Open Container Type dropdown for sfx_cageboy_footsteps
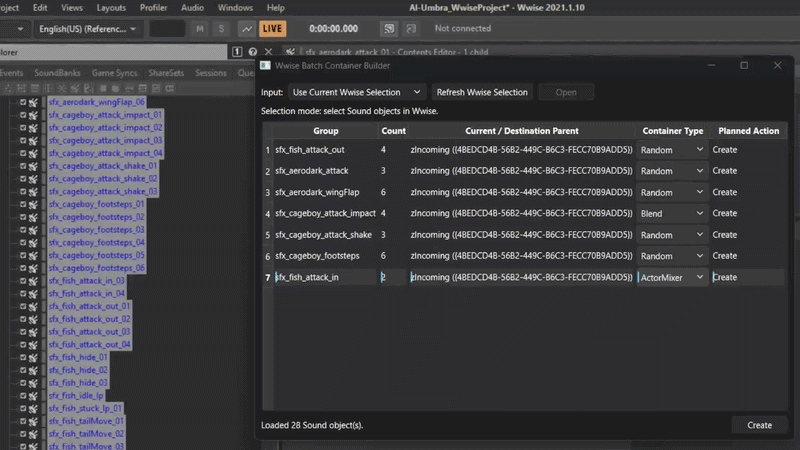 point(672,256)
